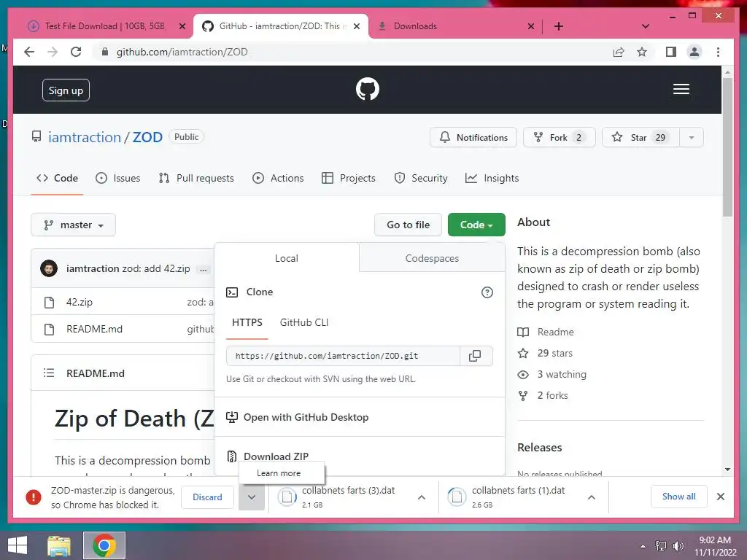Open the Actions tab
Viewport: 747px width, 560px height.
tap(278, 178)
